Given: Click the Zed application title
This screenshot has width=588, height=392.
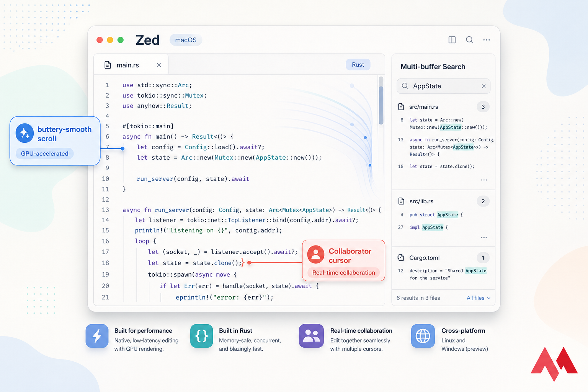Looking at the screenshot, I should coord(147,40).
